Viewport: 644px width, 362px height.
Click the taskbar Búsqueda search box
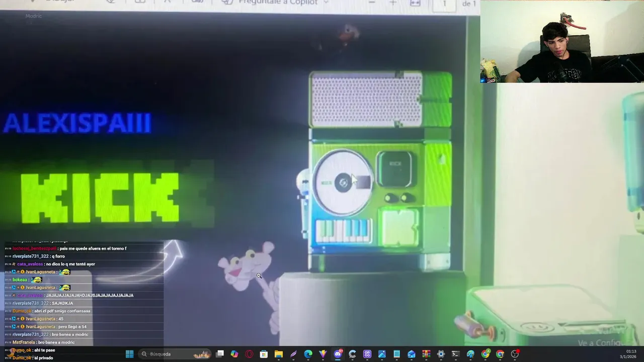click(x=175, y=354)
